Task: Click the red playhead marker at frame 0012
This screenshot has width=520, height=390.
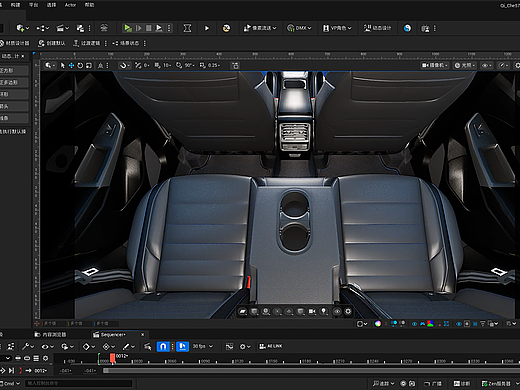Action: [113, 358]
